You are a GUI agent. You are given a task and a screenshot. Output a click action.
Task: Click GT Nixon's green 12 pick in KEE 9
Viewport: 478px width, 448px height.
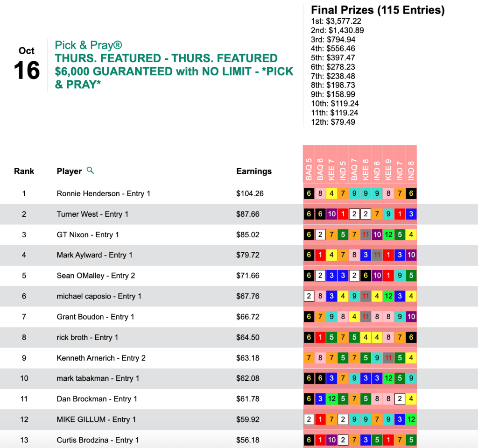click(x=388, y=235)
